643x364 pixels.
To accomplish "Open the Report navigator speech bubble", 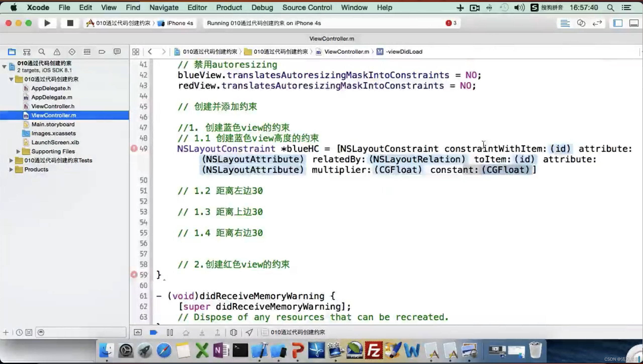I will click(117, 52).
